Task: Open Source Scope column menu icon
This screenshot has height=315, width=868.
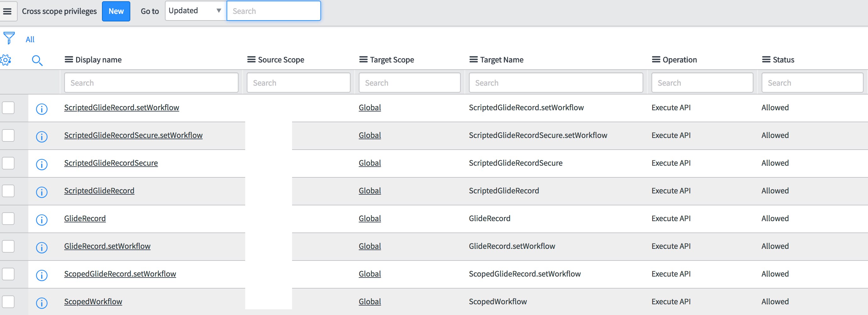Action: click(251, 60)
